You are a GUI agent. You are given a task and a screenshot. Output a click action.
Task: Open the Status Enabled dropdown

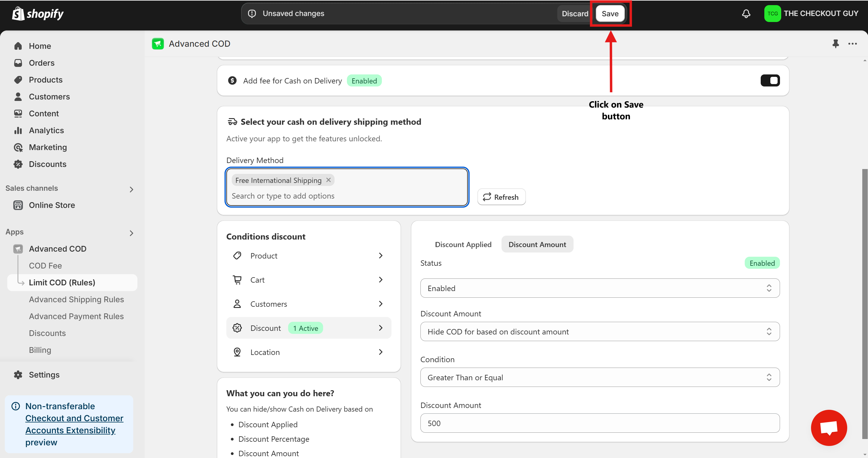(600, 288)
